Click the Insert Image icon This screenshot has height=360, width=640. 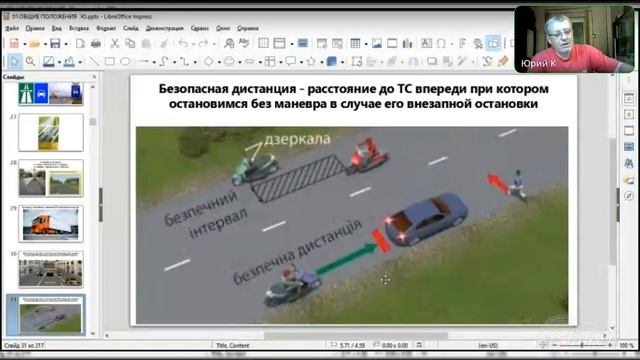[x=376, y=43]
